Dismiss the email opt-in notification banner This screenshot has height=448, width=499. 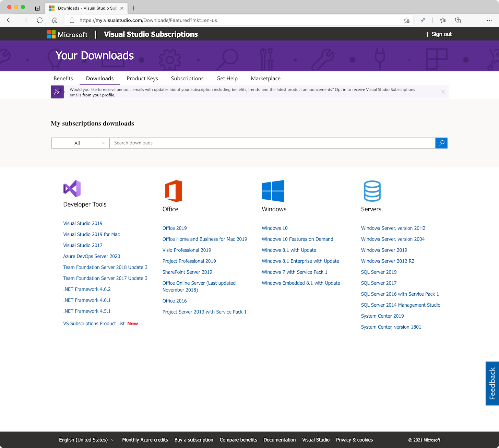tap(442, 92)
